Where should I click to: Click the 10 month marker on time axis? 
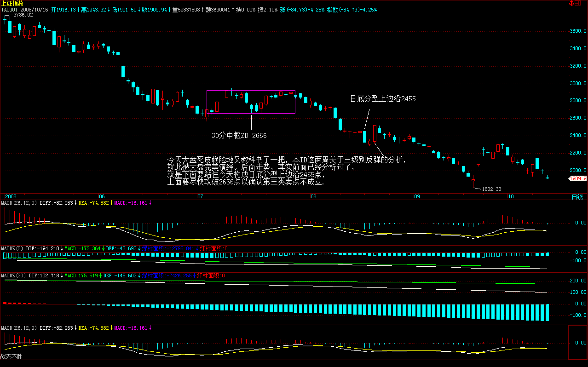[510, 197]
